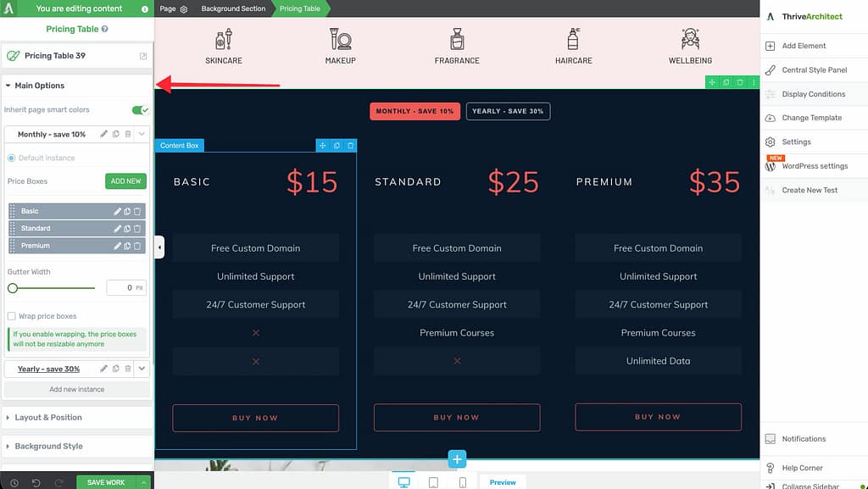Click the edit pencil on Basic price box

(118, 211)
